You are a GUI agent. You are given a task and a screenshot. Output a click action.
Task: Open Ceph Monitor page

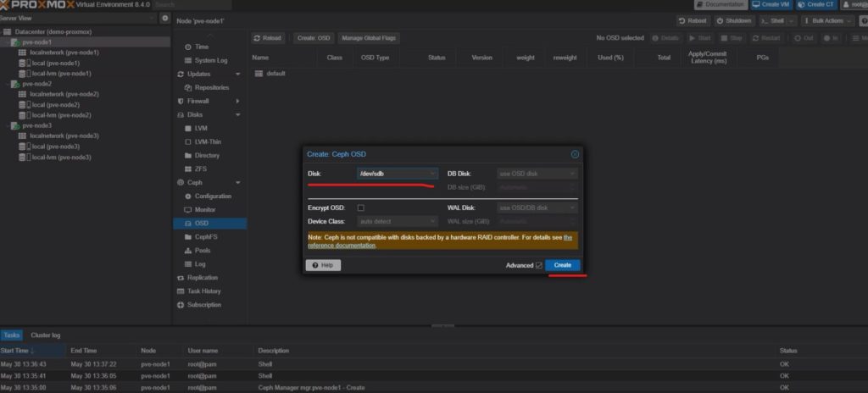tap(205, 209)
